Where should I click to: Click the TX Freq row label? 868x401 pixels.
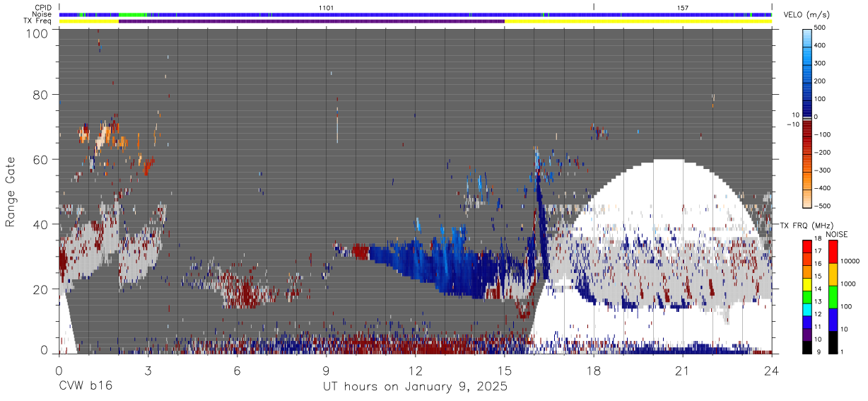coord(38,21)
